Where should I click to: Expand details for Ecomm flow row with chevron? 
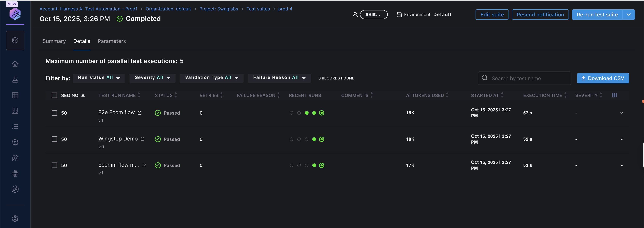coord(622,165)
